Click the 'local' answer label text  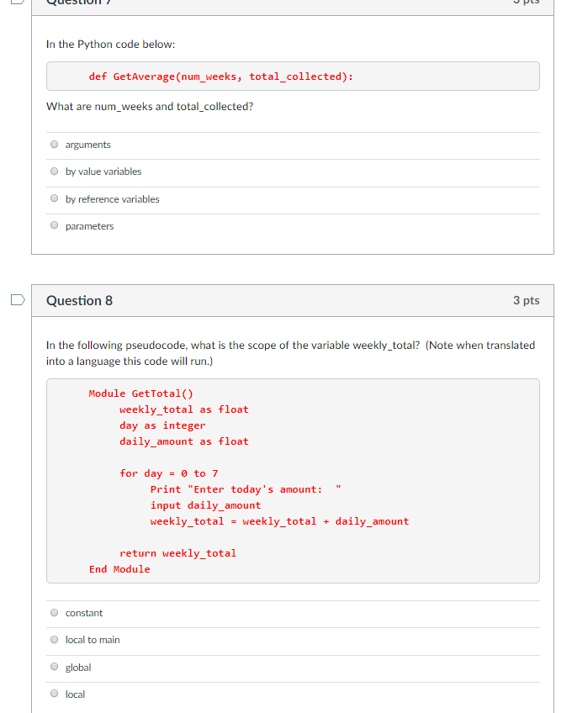point(75,694)
